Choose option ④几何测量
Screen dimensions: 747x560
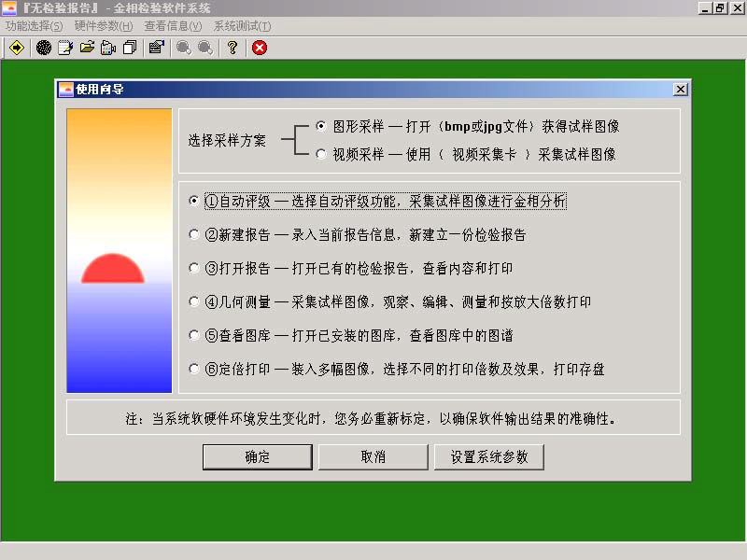pyautogui.click(x=194, y=301)
